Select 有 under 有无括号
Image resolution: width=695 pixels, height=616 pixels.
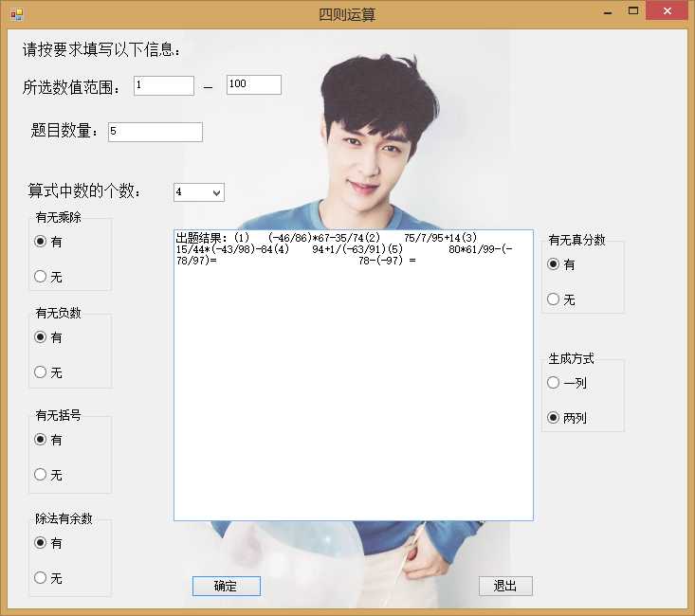[47, 440]
